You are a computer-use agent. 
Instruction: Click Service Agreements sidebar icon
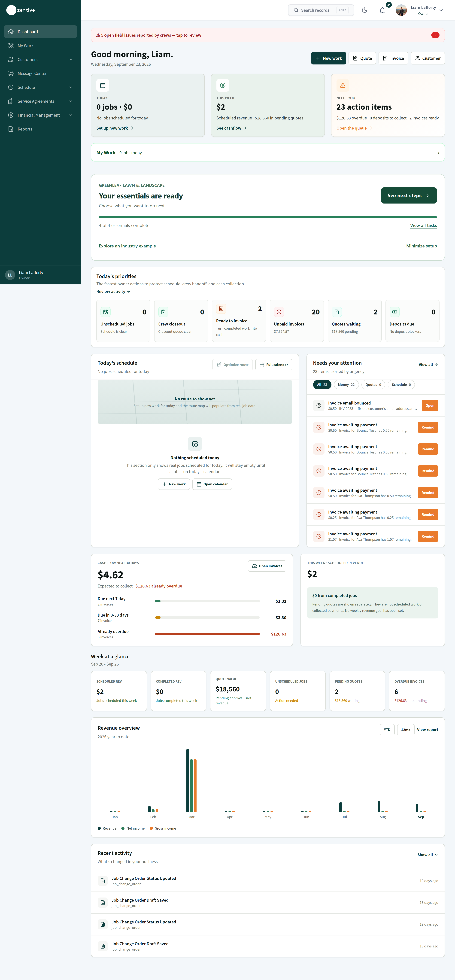[11, 101]
